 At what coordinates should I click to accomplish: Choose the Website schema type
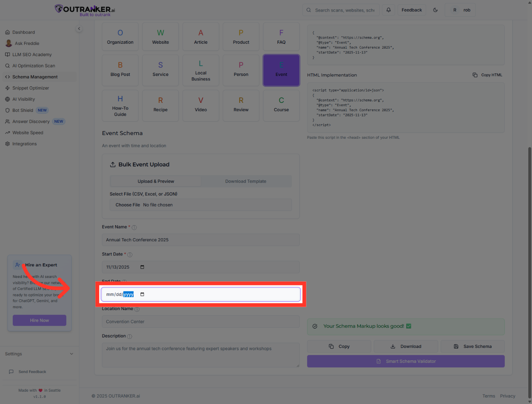pos(160,37)
